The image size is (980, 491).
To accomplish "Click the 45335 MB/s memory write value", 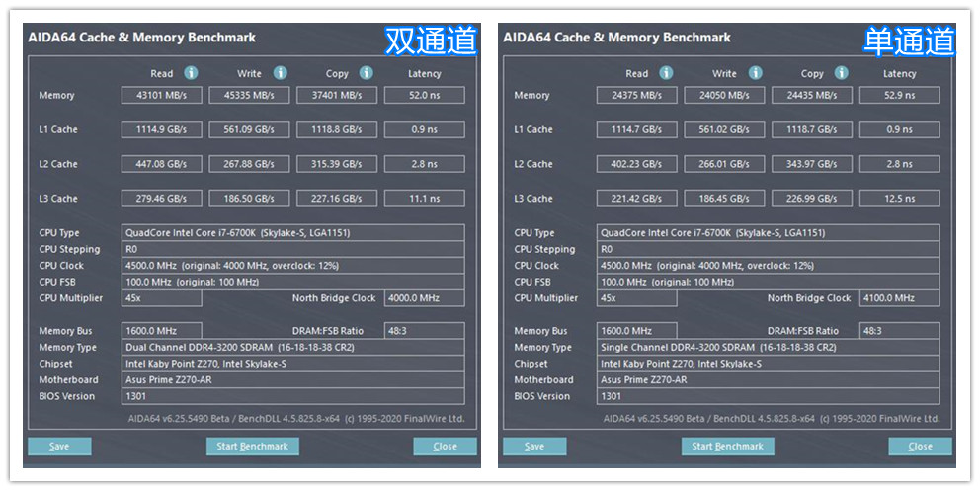I will click(x=249, y=96).
